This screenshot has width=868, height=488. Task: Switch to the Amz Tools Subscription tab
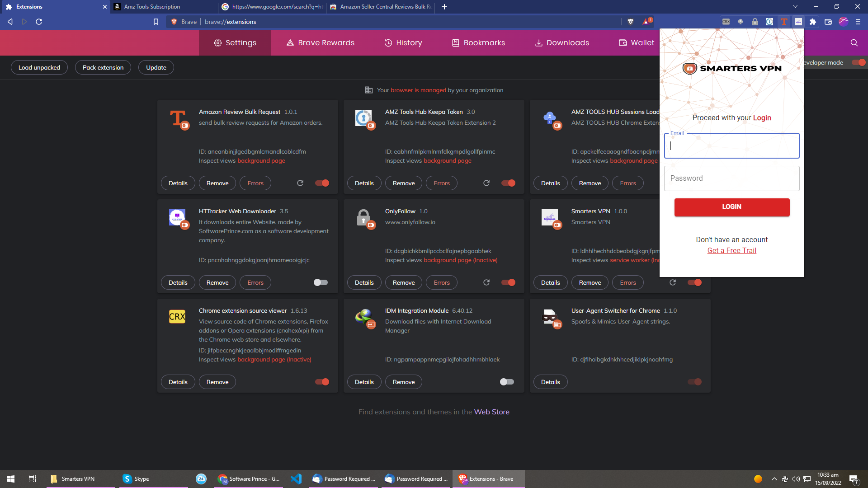(165, 7)
